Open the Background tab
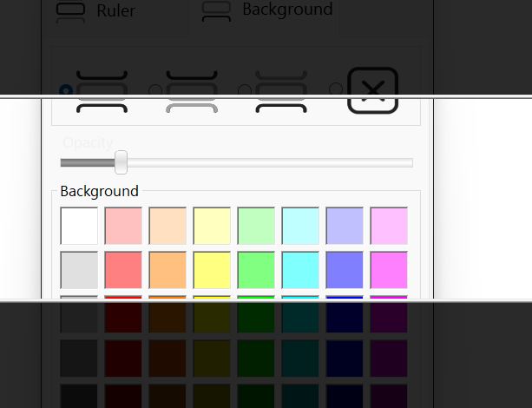The width and height of the screenshot is (532, 408). pos(286,10)
